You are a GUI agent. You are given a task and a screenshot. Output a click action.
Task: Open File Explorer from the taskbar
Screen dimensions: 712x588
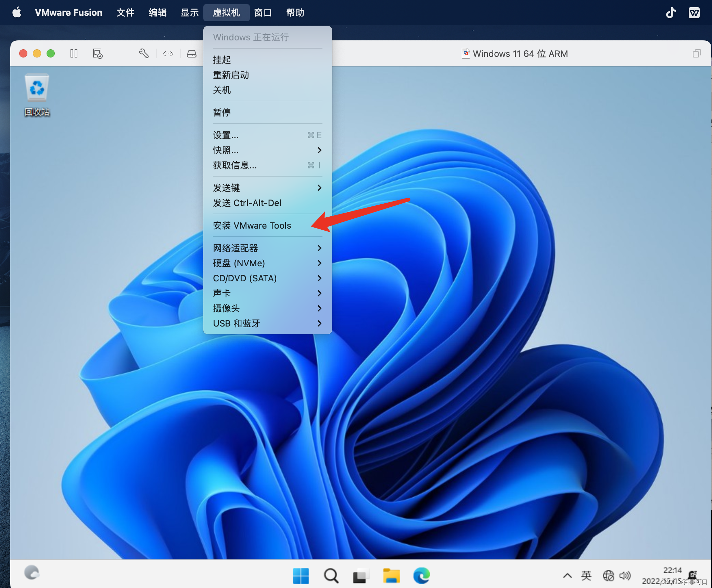pyautogui.click(x=391, y=576)
